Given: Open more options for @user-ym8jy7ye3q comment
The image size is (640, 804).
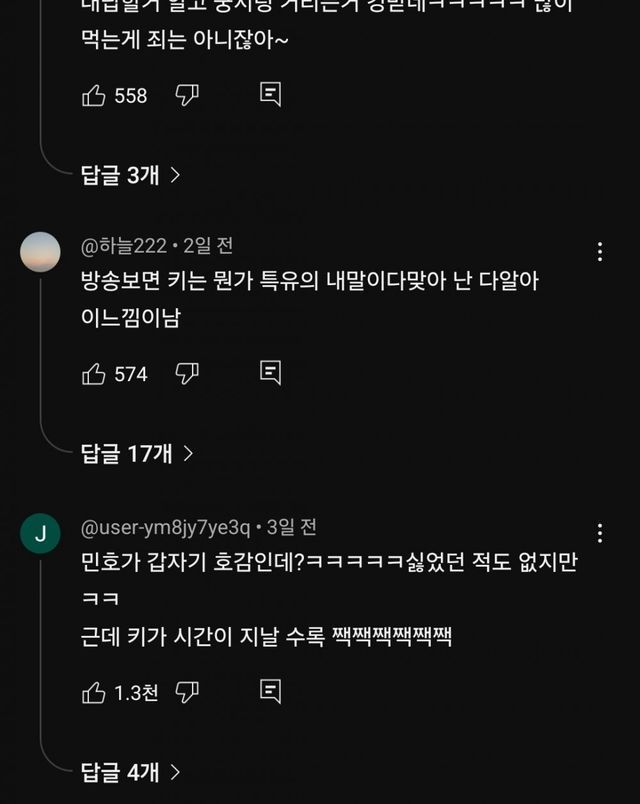Looking at the screenshot, I should click(x=599, y=533).
